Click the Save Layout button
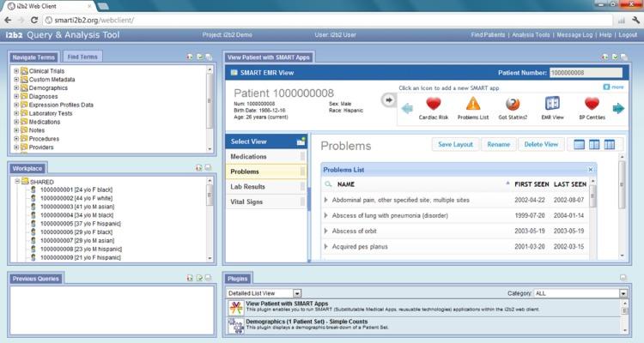This screenshot has height=343, width=644. pyautogui.click(x=455, y=145)
